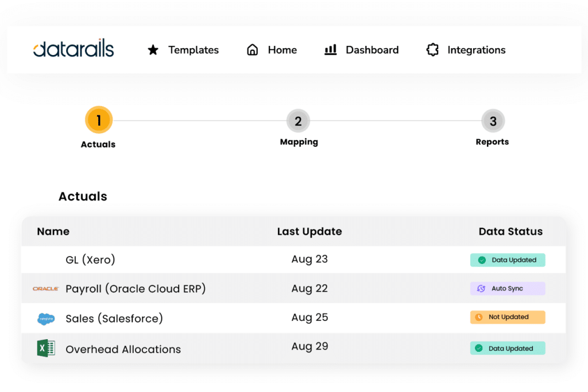Image resolution: width=588 pixels, height=392 pixels.
Task: Open the Integrations menu item
Action: (476, 50)
